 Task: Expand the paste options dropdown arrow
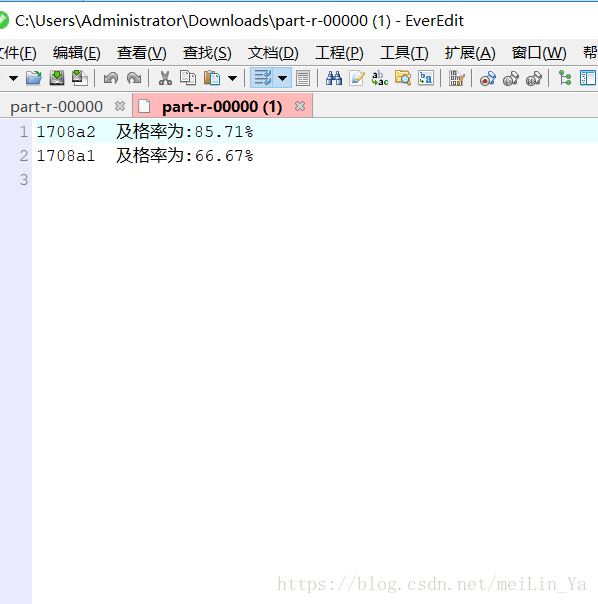pyautogui.click(x=232, y=79)
